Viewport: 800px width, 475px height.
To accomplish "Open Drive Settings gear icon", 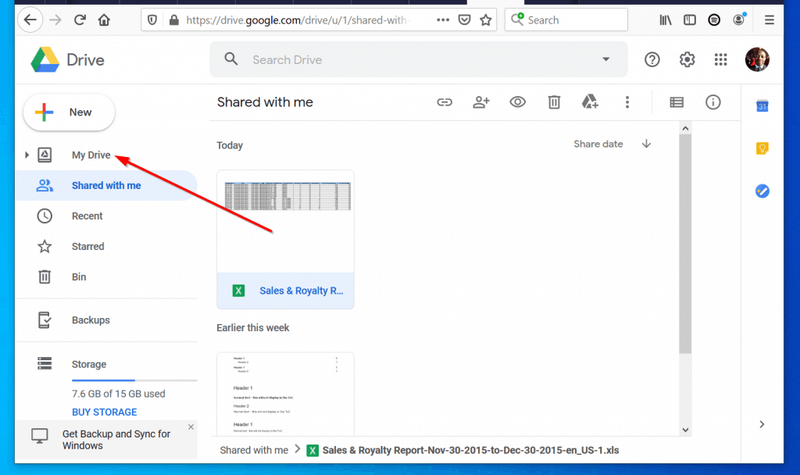I will [687, 60].
